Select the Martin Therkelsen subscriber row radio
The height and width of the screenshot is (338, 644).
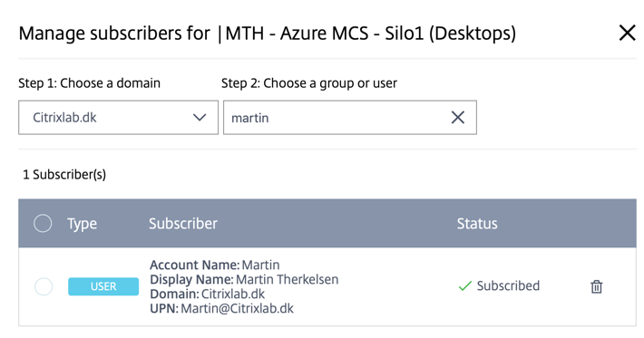[x=44, y=286]
